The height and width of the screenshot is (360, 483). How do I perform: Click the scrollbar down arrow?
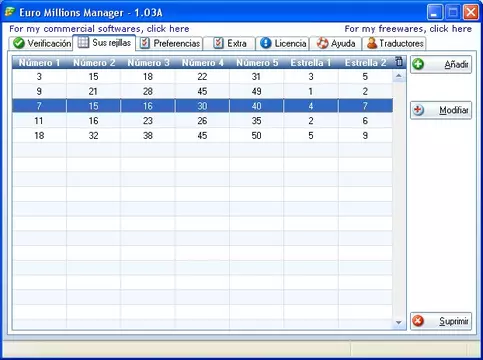(399, 322)
